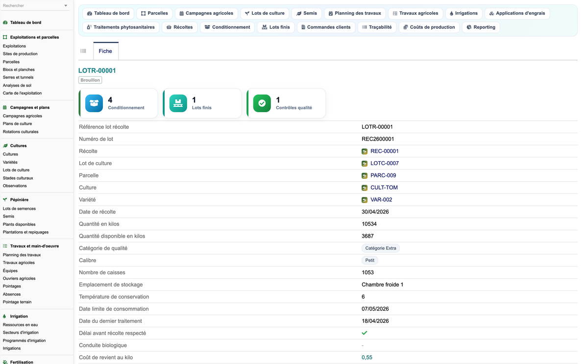Screen dimensions: 588x364
Task: Click the Exploitations et parcelles section icon
Action: click(x=5, y=37)
